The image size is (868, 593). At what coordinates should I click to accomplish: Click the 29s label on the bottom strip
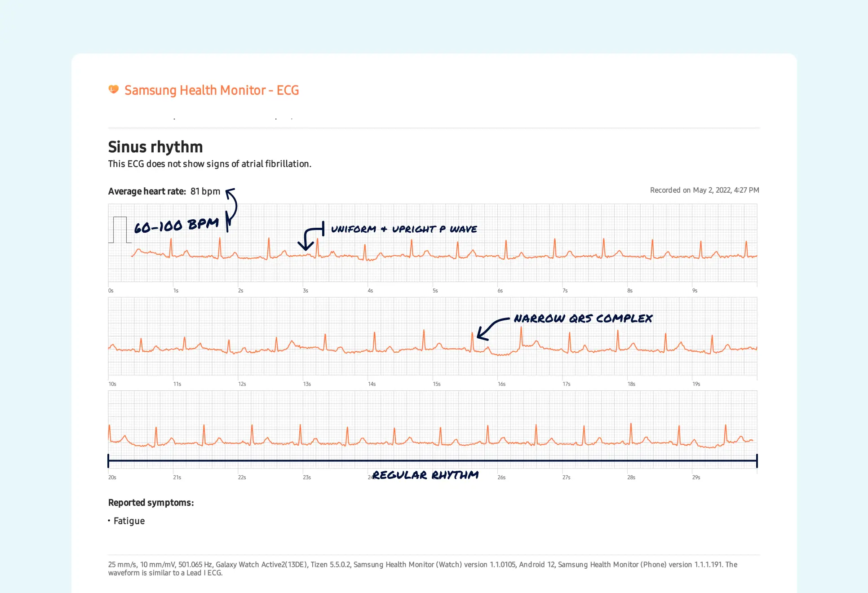point(695,478)
